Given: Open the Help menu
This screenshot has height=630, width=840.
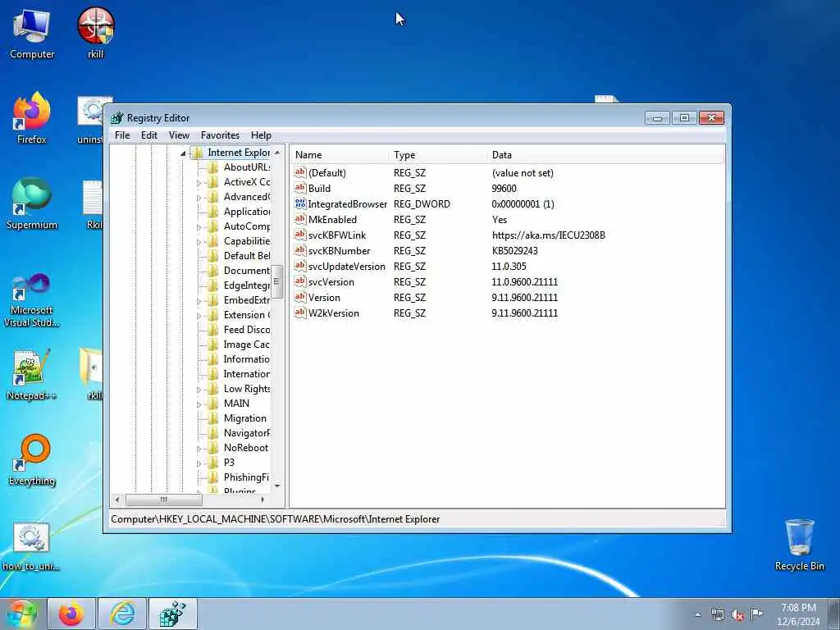Looking at the screenshot, I should tap(261, 135).
